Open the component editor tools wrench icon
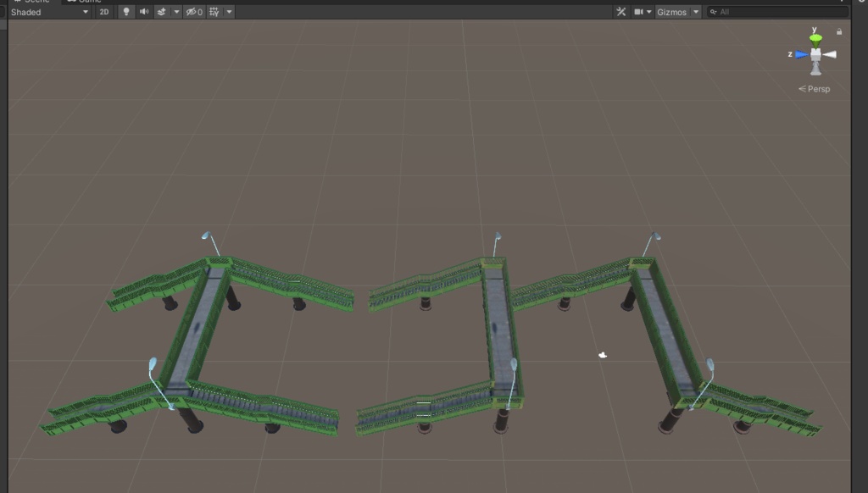868x493 pixels. (621, 12)
